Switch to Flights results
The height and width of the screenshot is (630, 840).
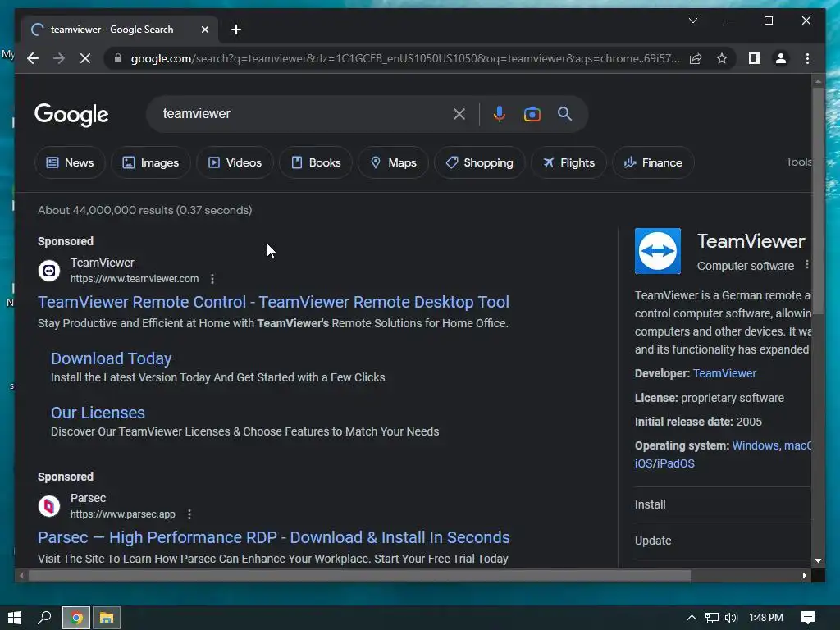568,162
